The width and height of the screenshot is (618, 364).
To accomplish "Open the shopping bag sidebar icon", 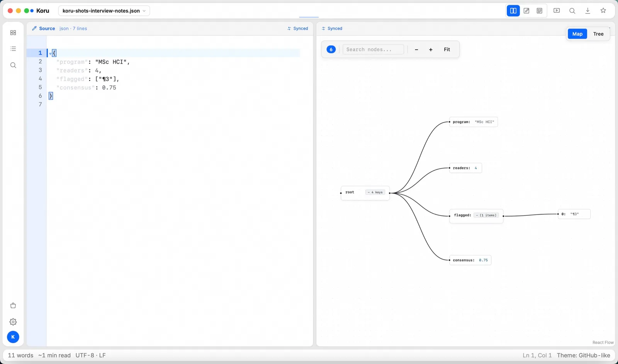I will 13,306.
